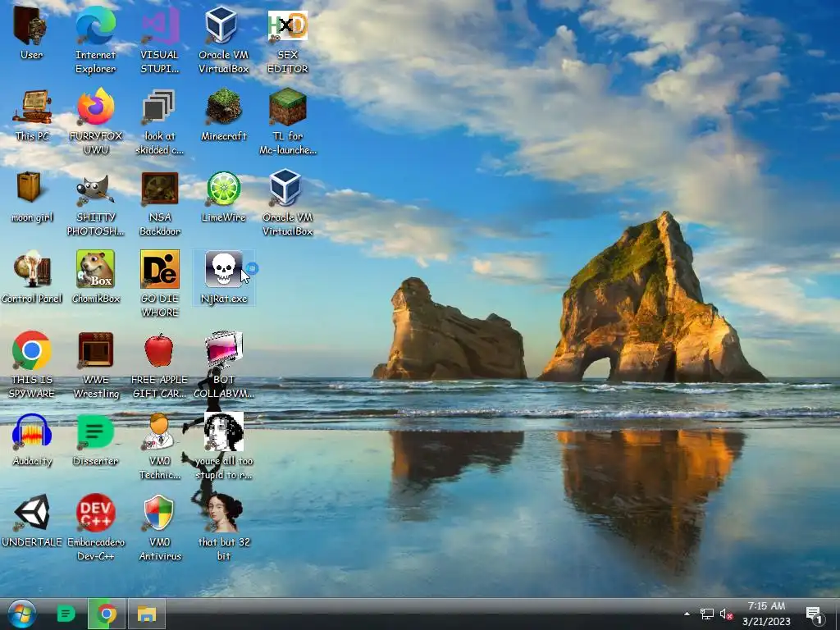Open the Windows Start orb
The width and height of the screenshot is (840, 630).
click(x=22, y=614)
